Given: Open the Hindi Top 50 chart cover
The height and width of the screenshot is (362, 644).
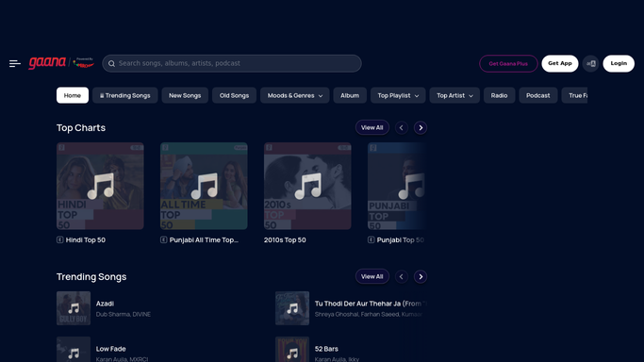Looking at the screenshot, I should [x=100, y=186].
